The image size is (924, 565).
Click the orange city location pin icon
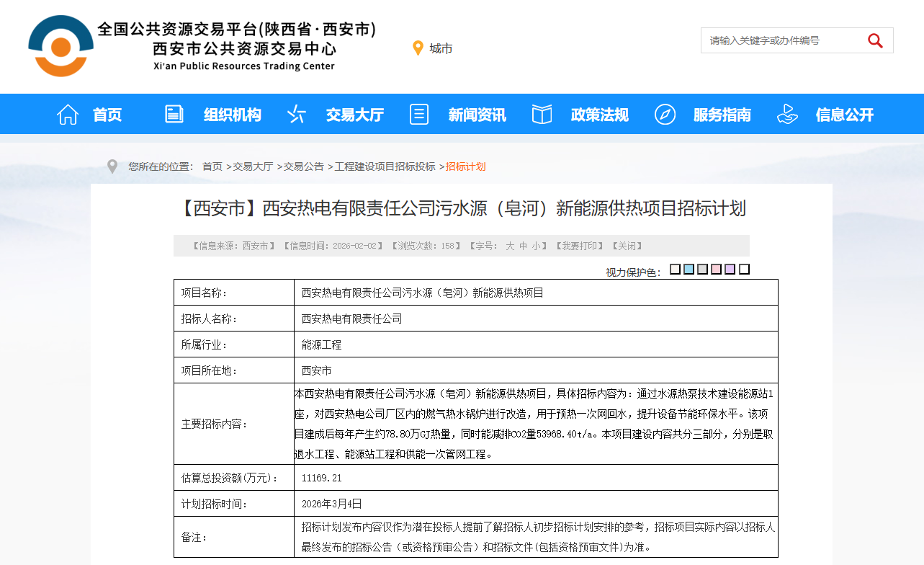pyautogui.click(x=418, y=48)
